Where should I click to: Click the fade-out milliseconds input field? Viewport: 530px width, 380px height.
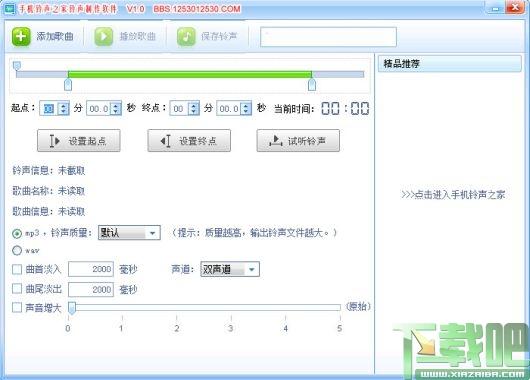(x=91, y=290)
